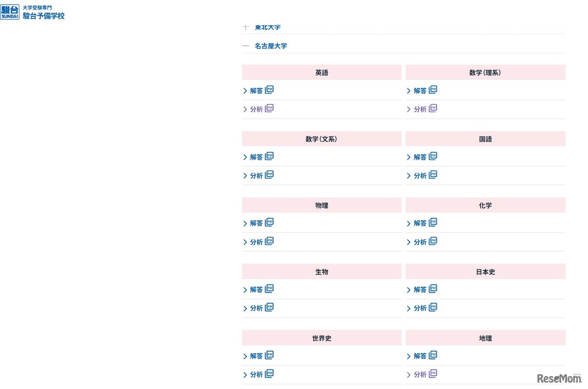This screenshot has width=588, height=389.
Task: Click PDF icon for 国語 分析
Action: (433, 175)
